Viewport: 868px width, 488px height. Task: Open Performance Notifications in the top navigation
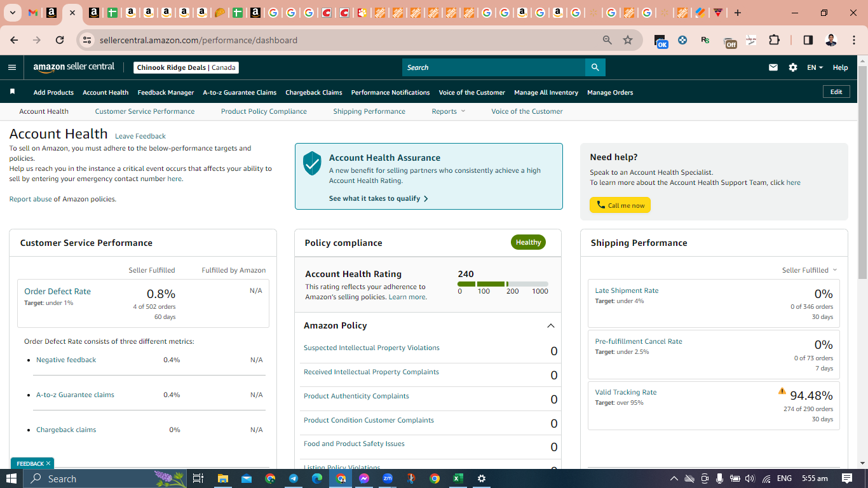[390, 92]
